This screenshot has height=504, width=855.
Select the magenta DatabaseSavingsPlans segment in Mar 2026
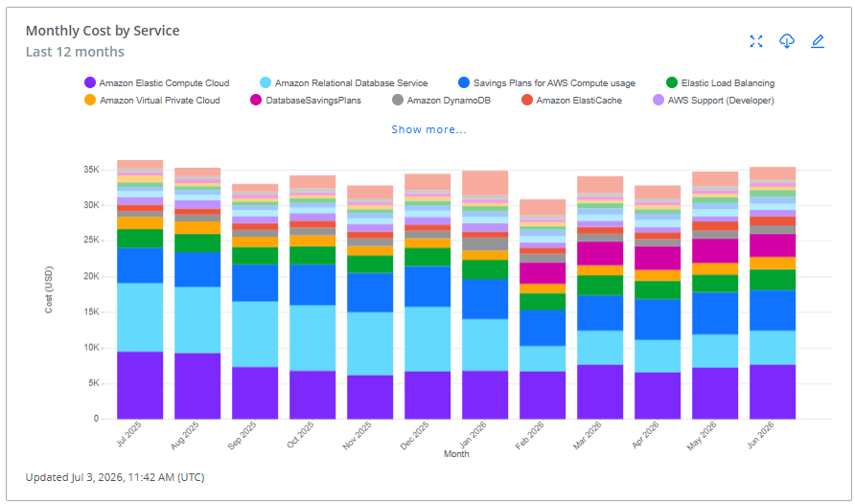tap(600, 253)
